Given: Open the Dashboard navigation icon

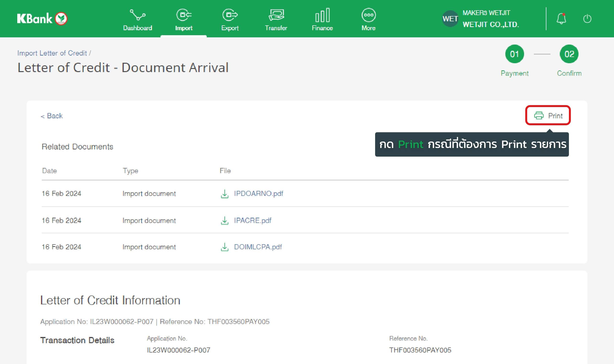Looking at the screenshot, I should (137, 15).
